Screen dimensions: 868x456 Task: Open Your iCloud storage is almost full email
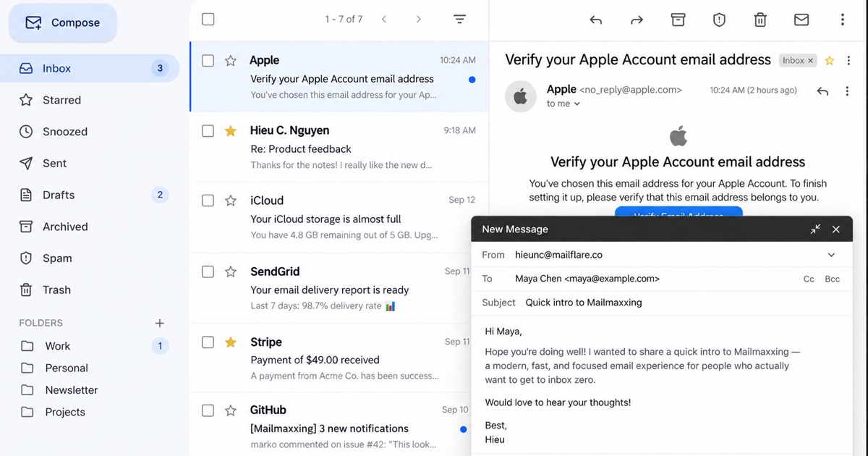click(x=339, y=218)
